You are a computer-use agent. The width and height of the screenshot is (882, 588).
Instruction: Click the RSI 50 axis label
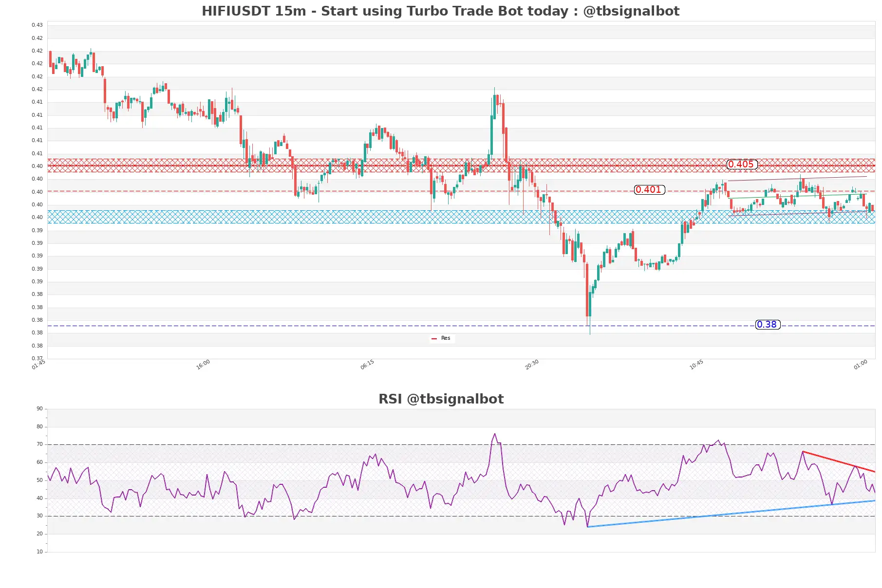(x=39, y=480)
